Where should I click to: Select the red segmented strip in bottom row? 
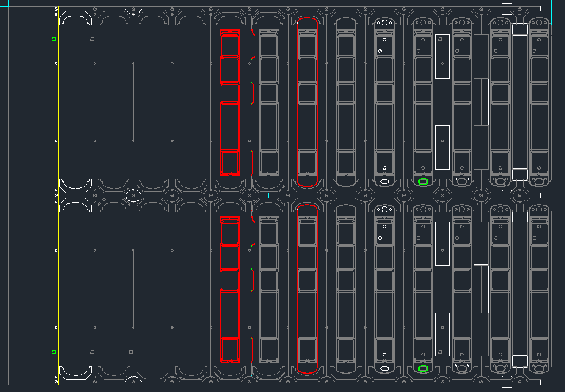pyautogui.click(x=230, y=290)
